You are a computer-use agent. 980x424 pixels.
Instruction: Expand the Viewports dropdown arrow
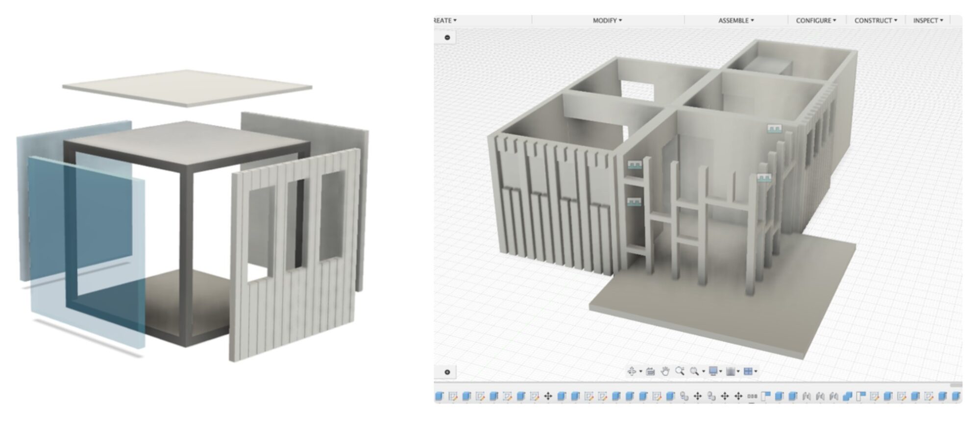tap(756, 372)
